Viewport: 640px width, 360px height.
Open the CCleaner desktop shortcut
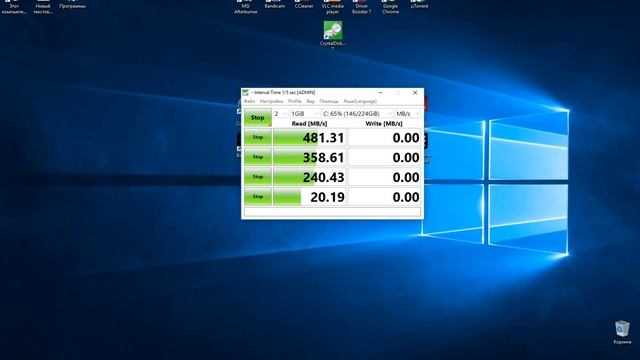304,5
